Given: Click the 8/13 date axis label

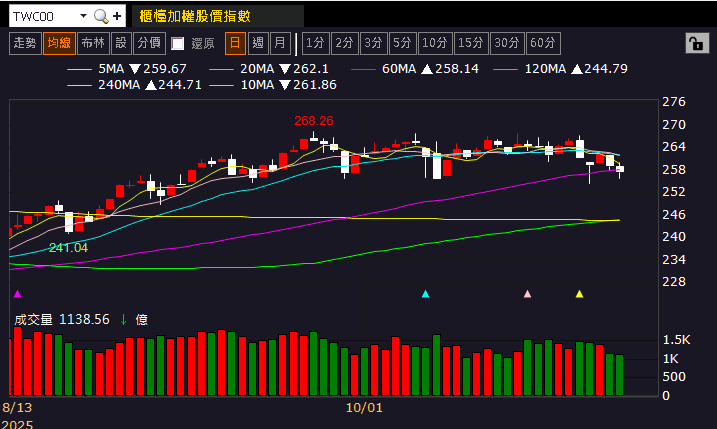Looking at the screenshot, I should (x=17, y=408).
